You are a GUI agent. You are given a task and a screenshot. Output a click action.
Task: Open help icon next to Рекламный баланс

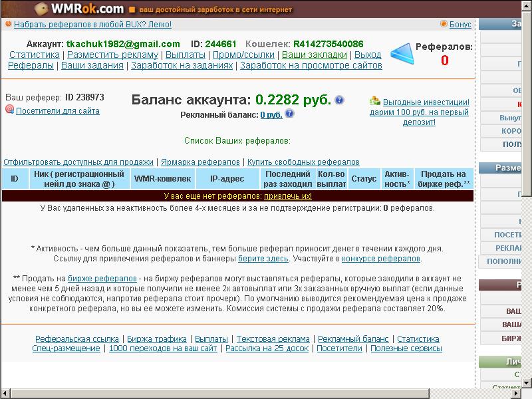point(289,113)
